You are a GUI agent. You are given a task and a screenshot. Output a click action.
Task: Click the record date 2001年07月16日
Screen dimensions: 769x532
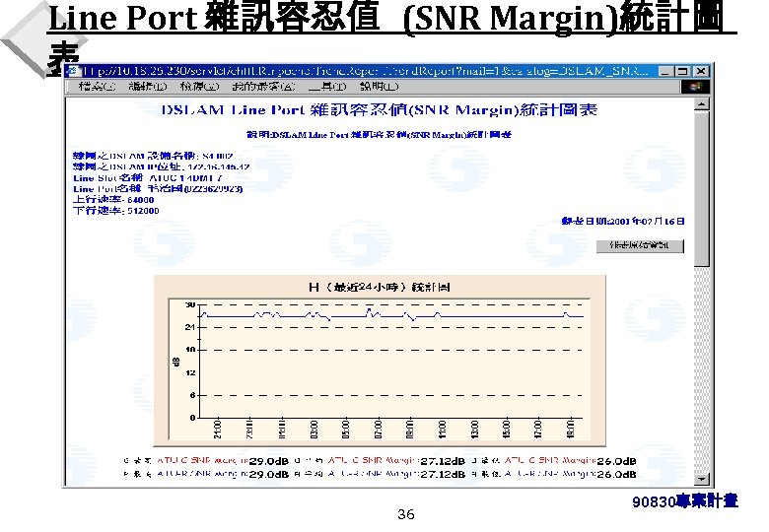pyautogui.click(x=623, y=222)
